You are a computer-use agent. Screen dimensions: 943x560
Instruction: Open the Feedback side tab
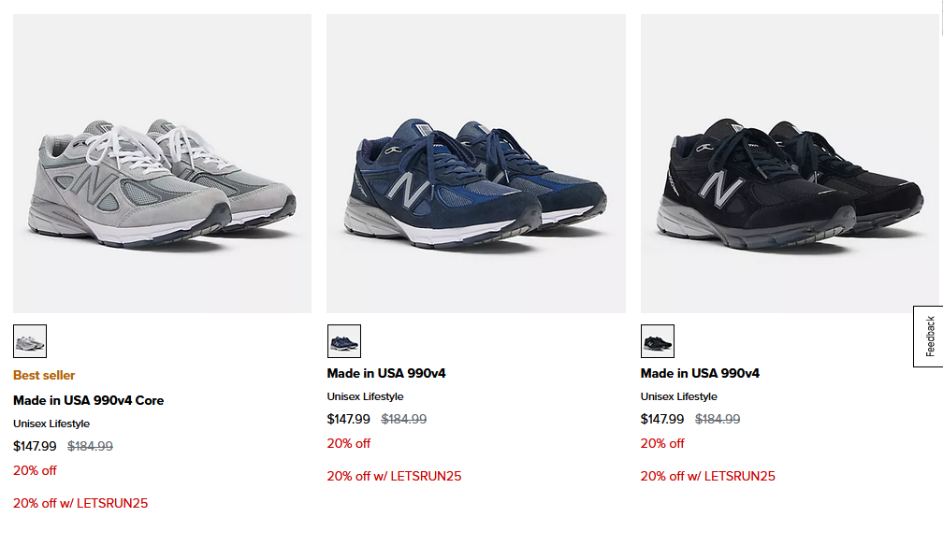pyautogui.click(x=929, y=337)
